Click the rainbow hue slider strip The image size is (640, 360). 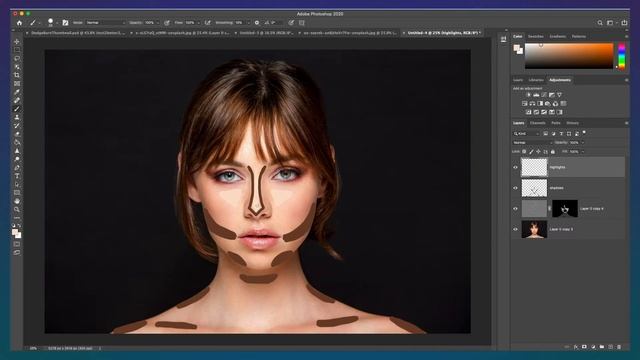click(x=622, y=56)
